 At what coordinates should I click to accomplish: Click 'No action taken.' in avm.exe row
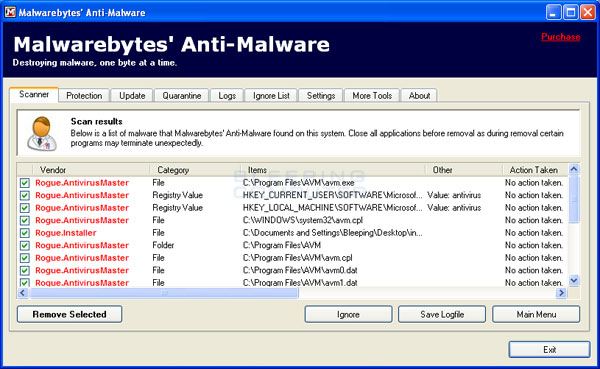534,183
